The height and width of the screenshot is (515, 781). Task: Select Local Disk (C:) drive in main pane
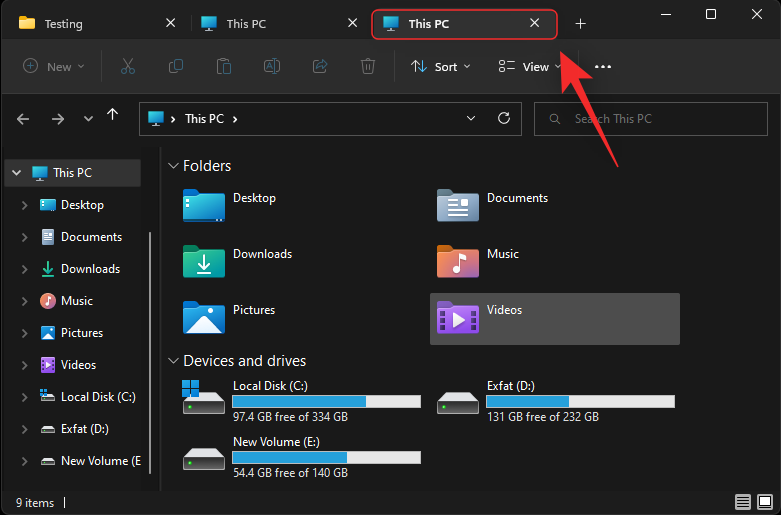point(302,401)
